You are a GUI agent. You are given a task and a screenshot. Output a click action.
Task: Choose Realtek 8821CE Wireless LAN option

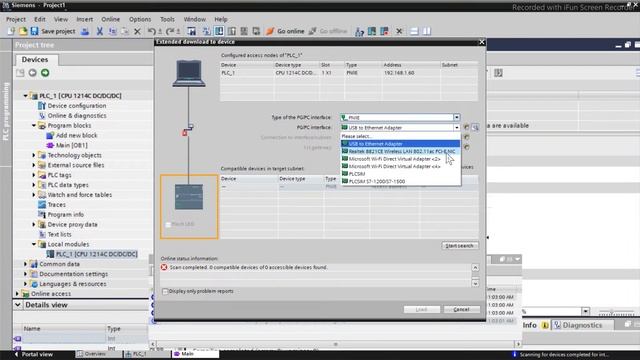coord(400,151)
